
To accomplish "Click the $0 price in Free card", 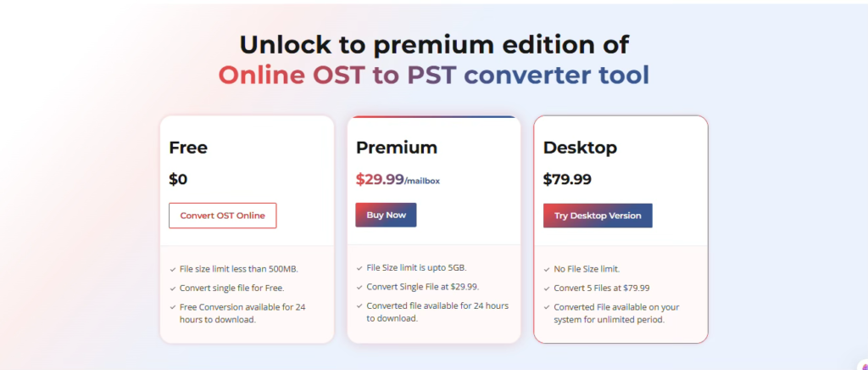I will (x=178, y=179).
